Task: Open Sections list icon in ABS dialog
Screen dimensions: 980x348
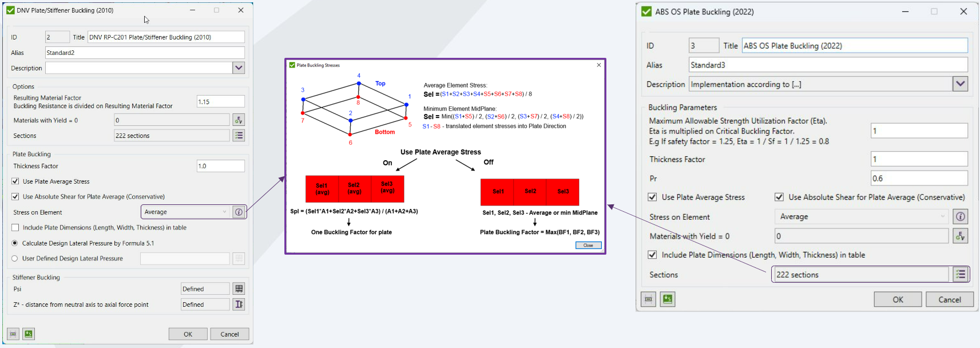Action: tap(961, 275)
